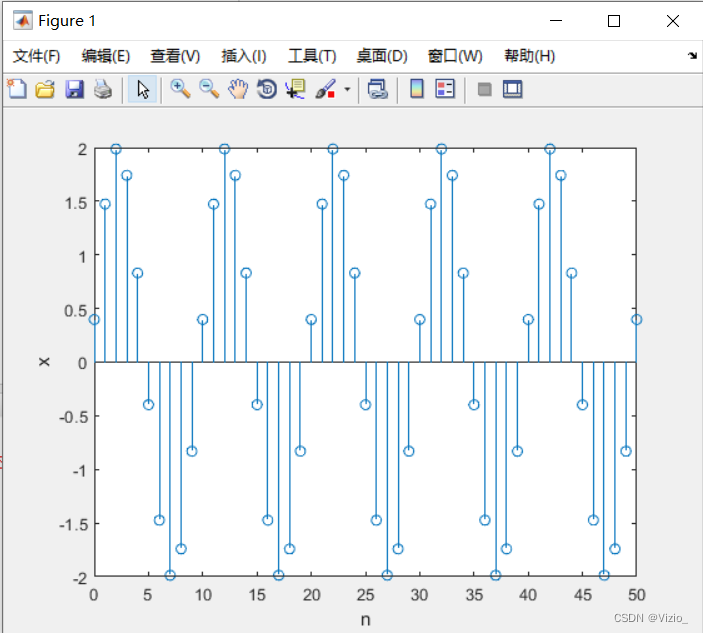Image resolution: width=703 pixels, height=633 pixels.
Task: Open the 文件(F) menu
Action: (x=36, y=56)
